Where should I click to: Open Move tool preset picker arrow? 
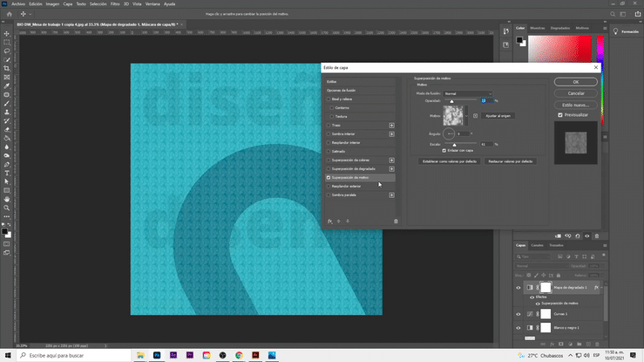31,14
